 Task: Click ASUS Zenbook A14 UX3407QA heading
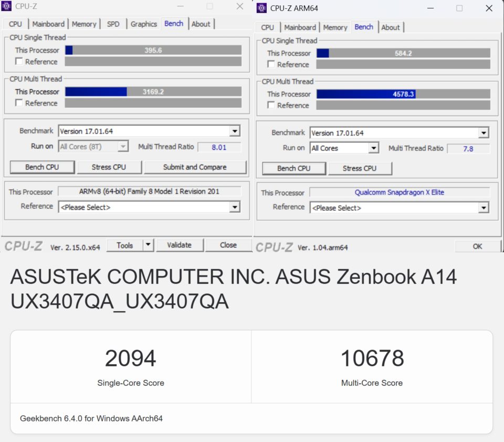pos(233,289)
